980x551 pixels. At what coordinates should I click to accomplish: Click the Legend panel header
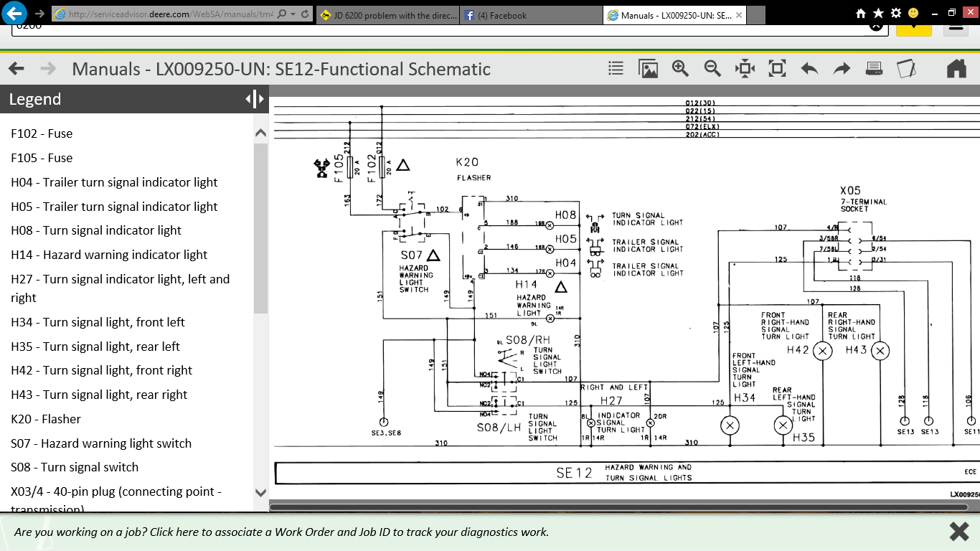134,99
